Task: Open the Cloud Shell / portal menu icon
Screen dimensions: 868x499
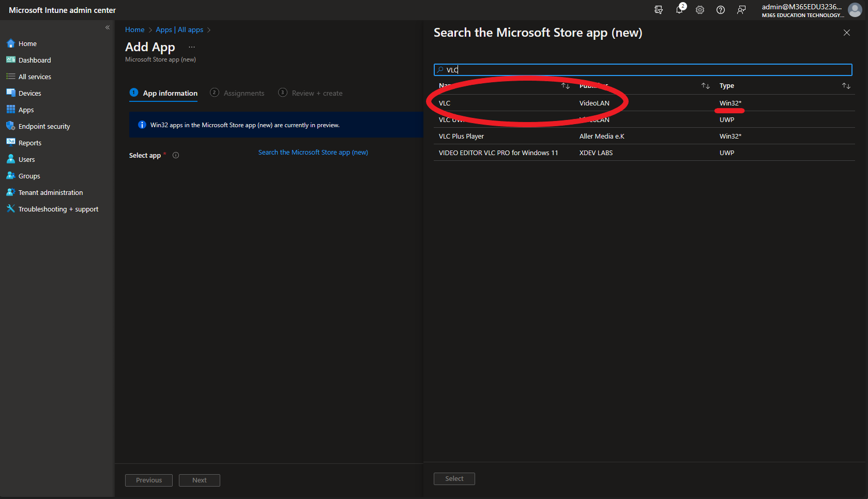Action: pyautogui.click(x=659, y=10)
